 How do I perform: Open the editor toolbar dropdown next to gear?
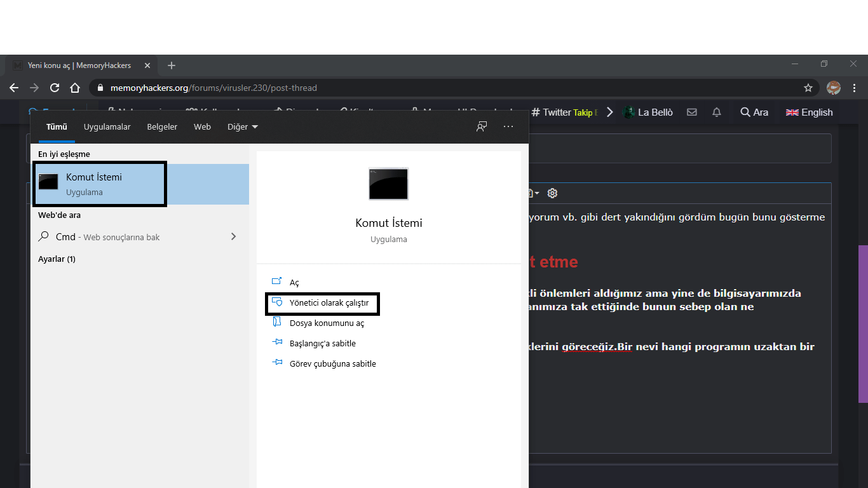click(x=534, y=193)
